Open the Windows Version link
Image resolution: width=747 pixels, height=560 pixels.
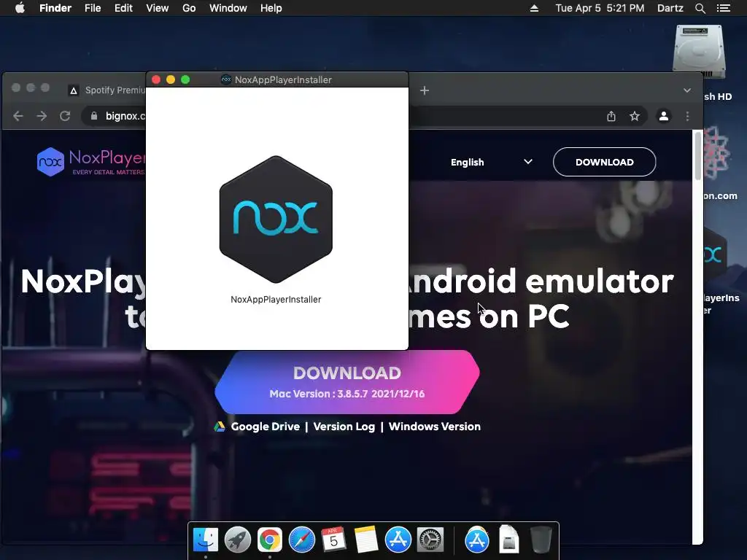pyautogui.click(x=435, y=427)
